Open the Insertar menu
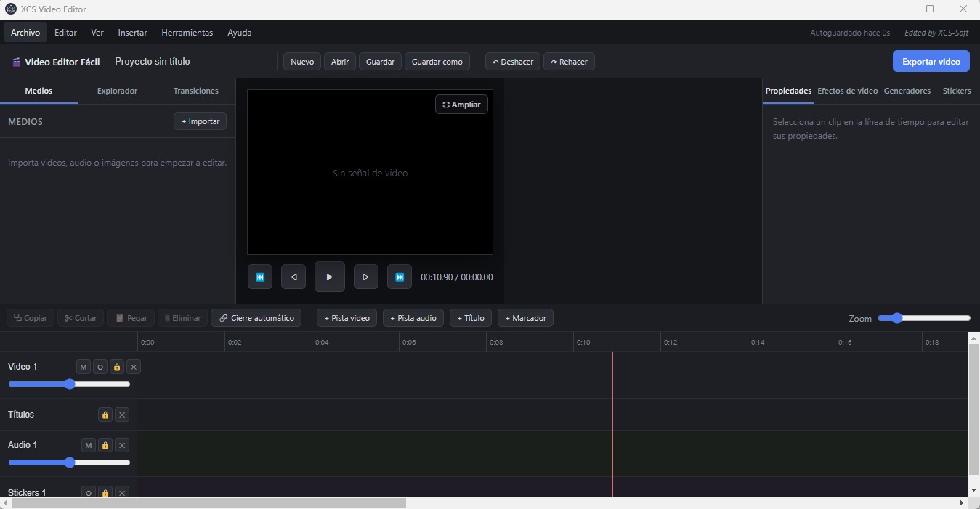This screenshot has height=509, width=980. tap(133, 33)
